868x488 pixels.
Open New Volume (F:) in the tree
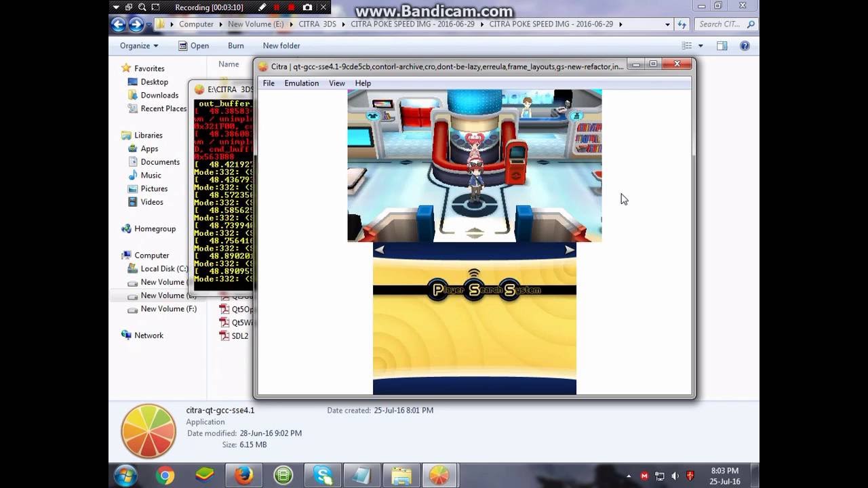168,309
